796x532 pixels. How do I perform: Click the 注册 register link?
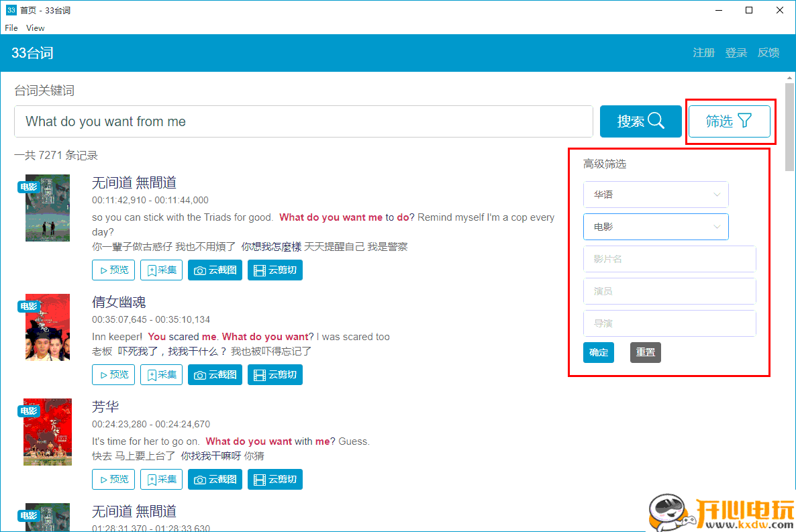[703, 53]
